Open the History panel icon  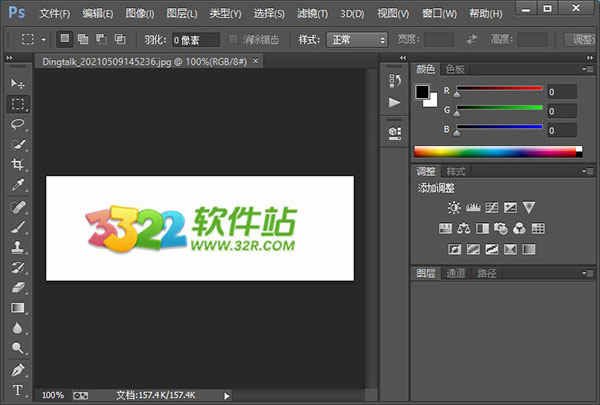point(394,81)
